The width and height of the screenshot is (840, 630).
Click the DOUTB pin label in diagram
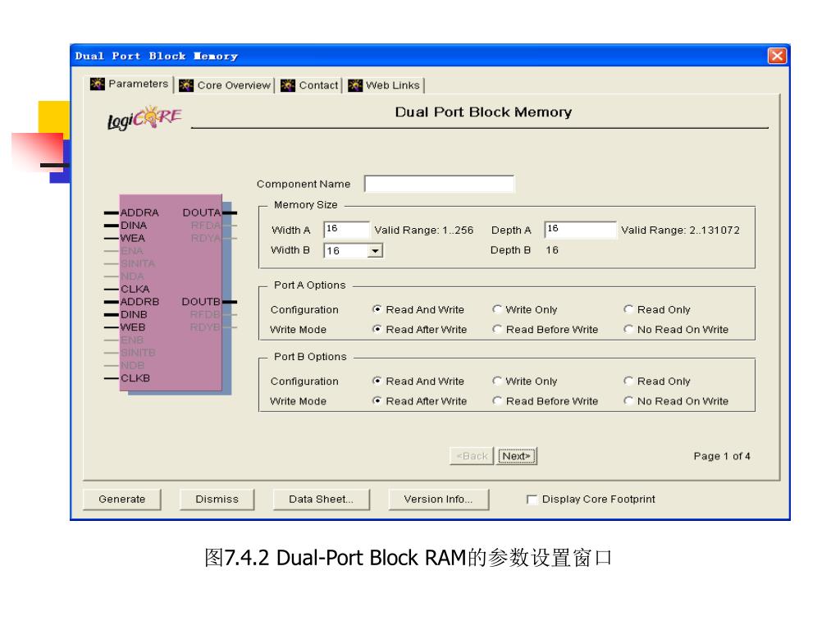(x=201, y=302)
